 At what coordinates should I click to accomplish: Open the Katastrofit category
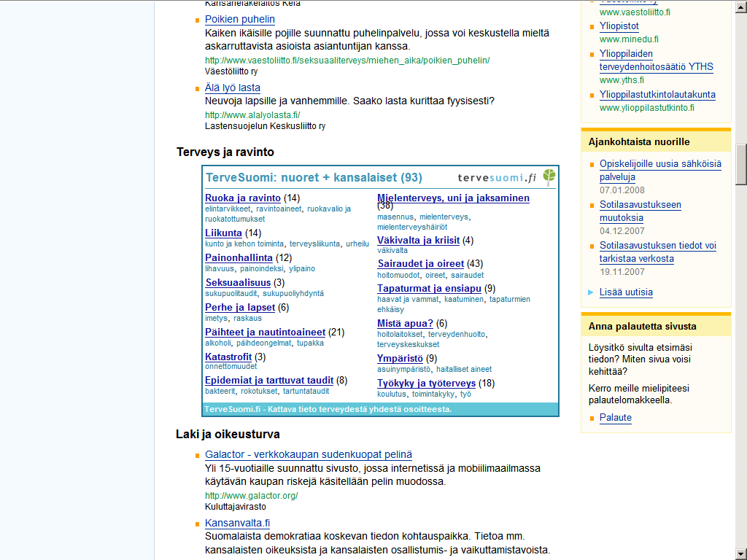[x=228, y=357]
